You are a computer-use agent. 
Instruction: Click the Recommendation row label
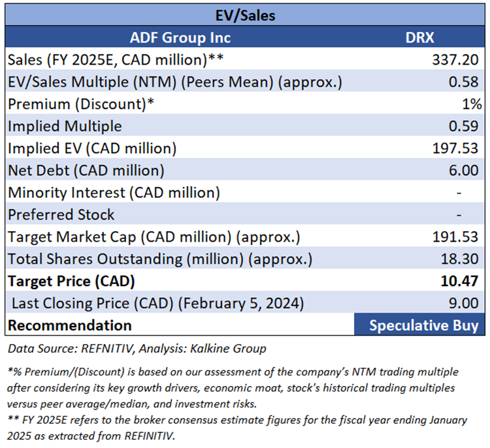click(69, 325)
